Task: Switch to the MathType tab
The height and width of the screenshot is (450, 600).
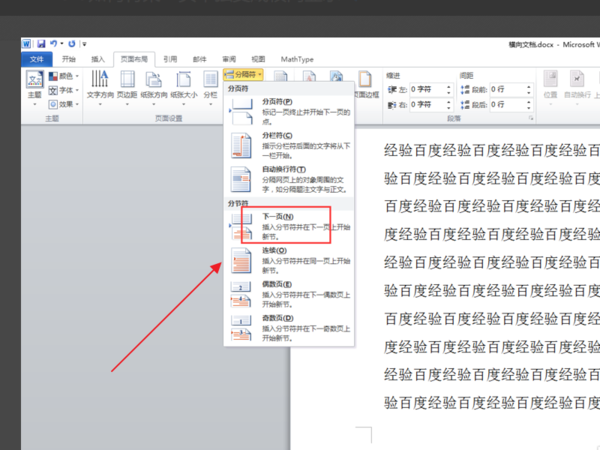Action: [297, 59]
